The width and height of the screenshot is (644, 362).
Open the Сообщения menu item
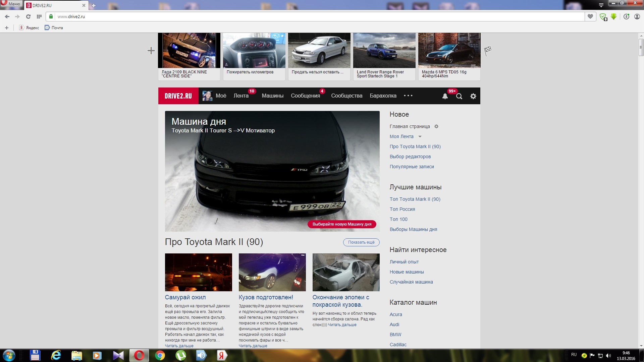305,96
